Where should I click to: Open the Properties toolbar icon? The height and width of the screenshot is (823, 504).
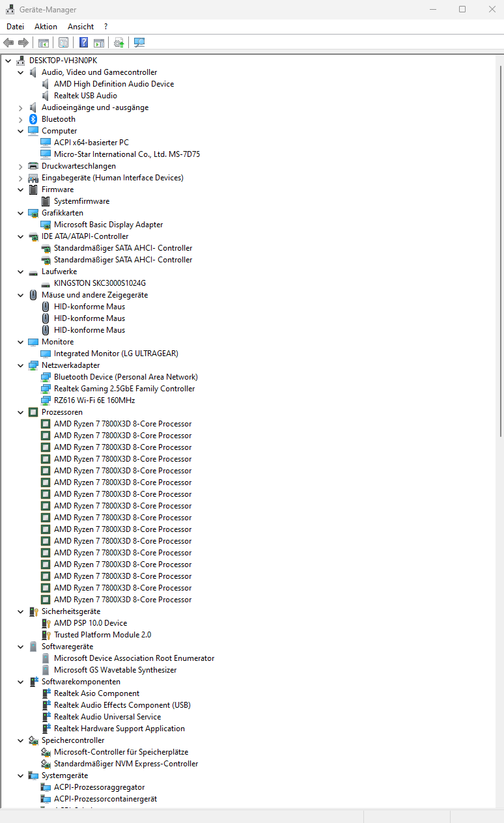63,43
